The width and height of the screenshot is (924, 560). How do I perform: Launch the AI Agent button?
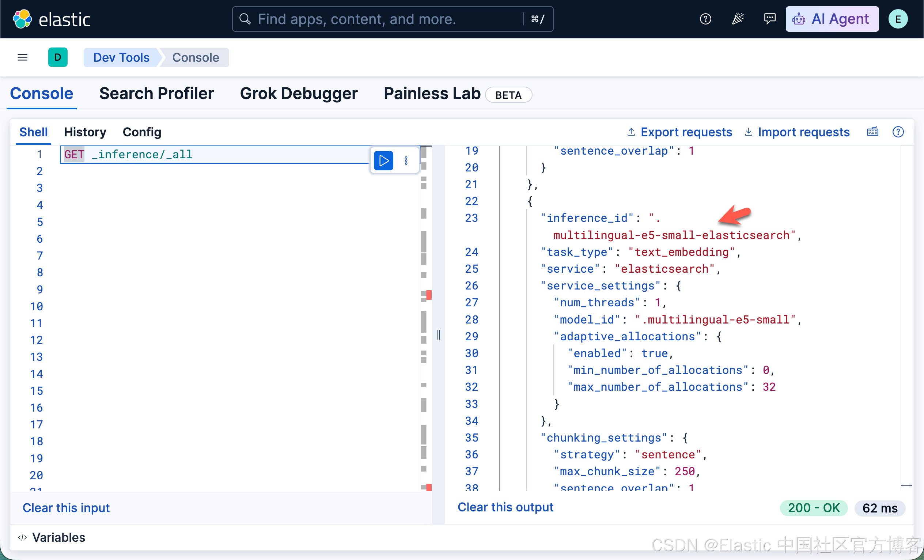(x=832, y=19)
